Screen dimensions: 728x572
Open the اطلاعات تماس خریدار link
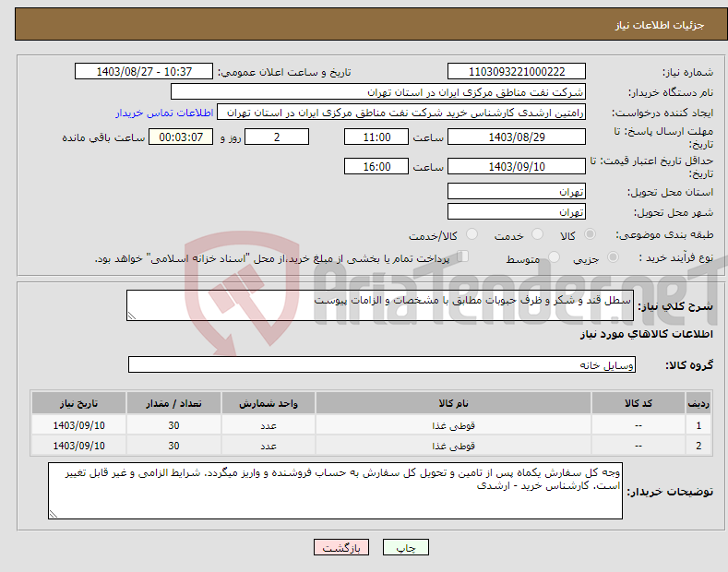coord(164,113)
